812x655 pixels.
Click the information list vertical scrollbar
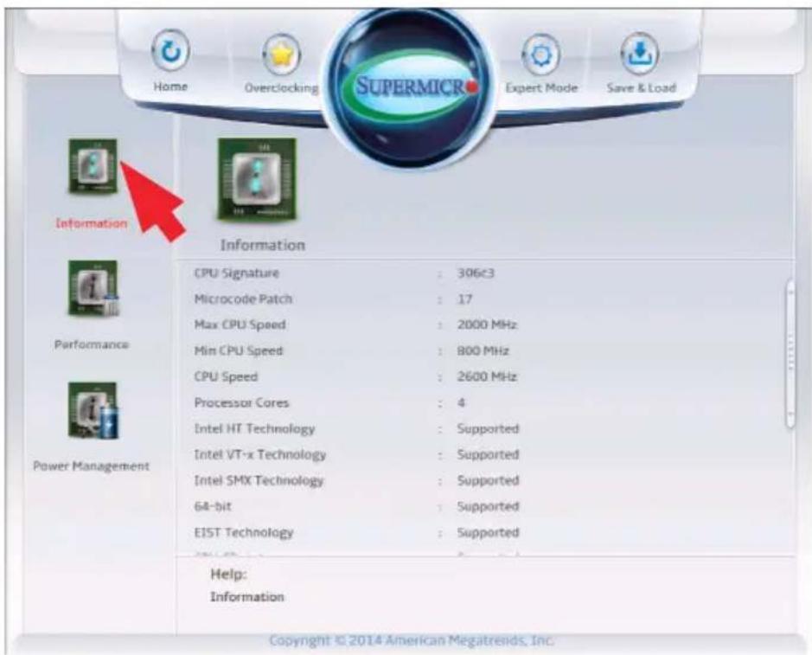790,354
